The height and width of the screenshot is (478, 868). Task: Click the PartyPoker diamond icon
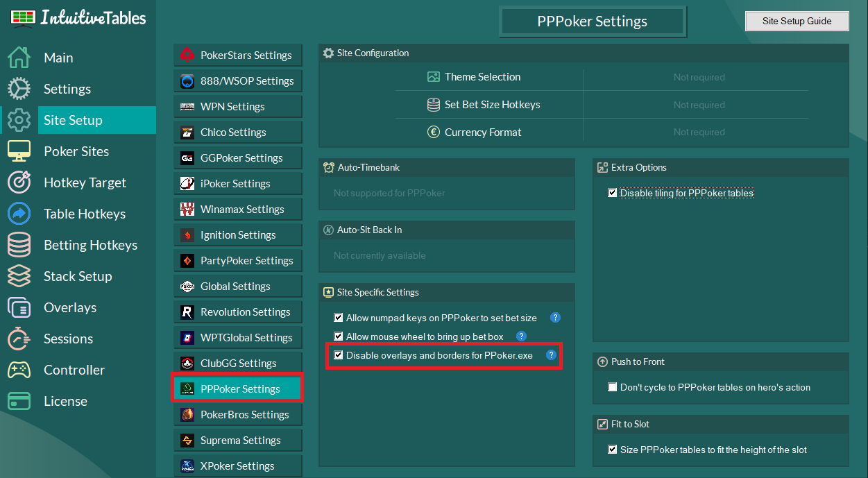pyautogui.click(x=187, y=261)
